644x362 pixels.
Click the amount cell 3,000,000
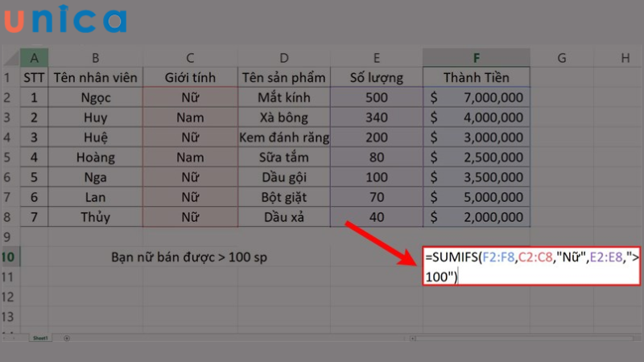[477, 137]
